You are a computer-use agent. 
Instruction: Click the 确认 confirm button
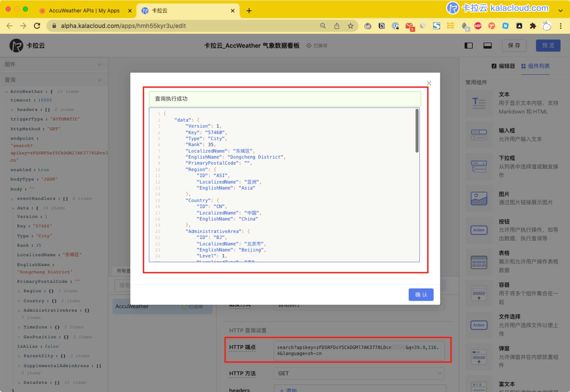421,294
